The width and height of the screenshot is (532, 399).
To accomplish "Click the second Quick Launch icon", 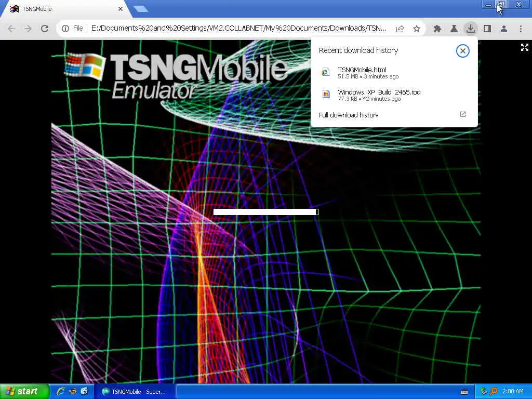I will pyautogui.click(x=73, y=391).
